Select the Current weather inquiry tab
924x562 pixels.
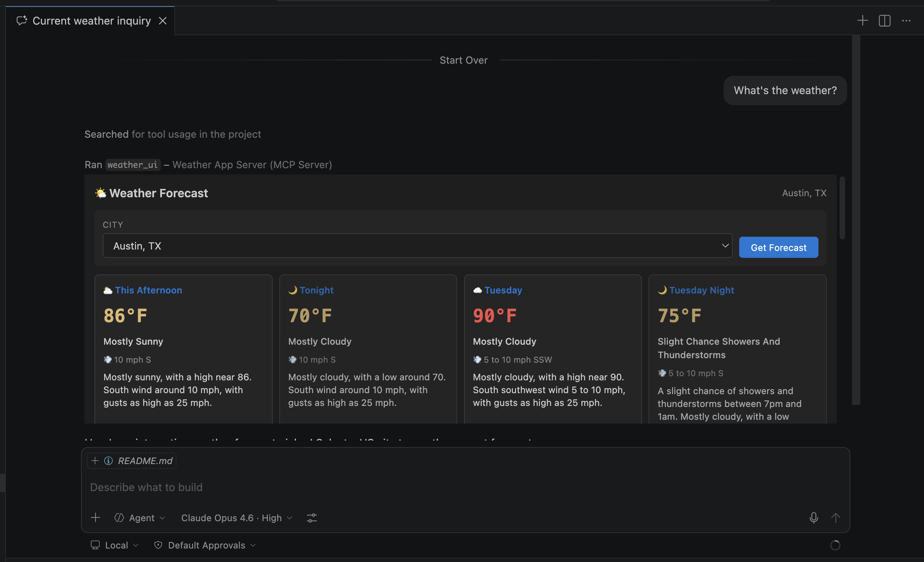tap(90, 21)
